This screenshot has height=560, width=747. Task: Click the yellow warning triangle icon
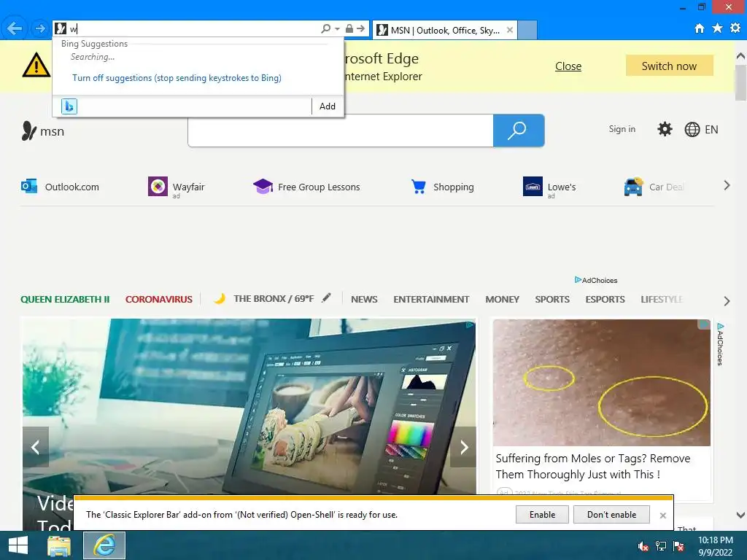36,65
